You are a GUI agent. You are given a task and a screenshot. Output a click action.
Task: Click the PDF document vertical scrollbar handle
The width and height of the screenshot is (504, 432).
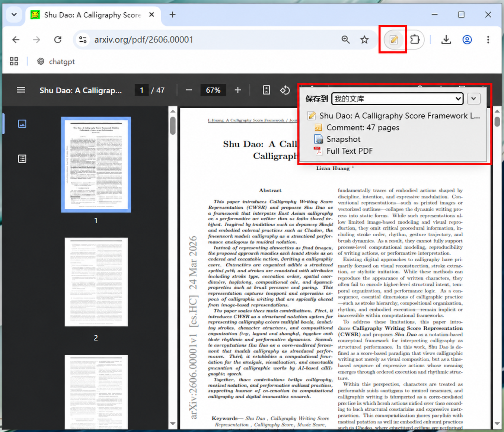[497, 122]
